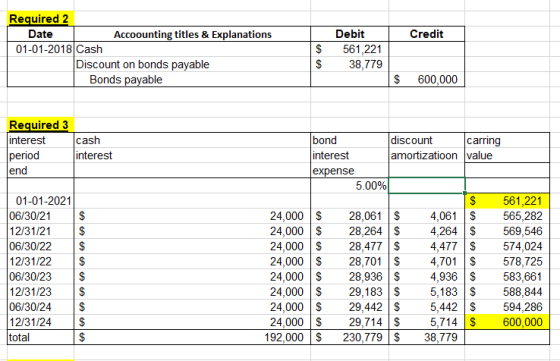
Task: Click the debit amount 38,779 for discount
Action: (x=350, y=64)
